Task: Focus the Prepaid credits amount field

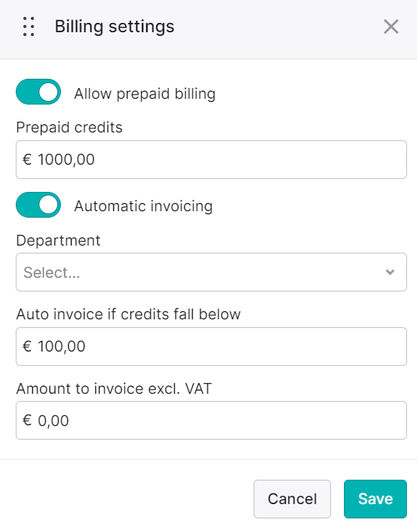Action: pyautogui.click(x=211, y=160)
